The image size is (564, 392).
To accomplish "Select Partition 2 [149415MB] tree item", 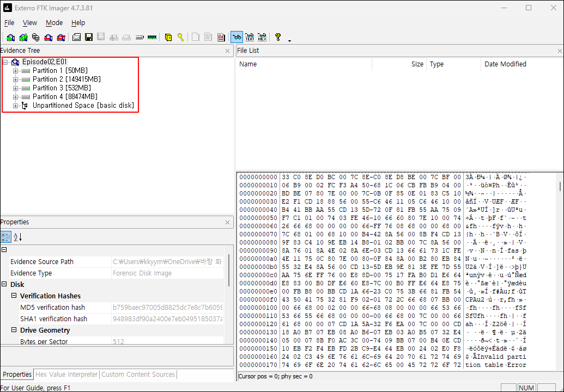I will (66, 79).
